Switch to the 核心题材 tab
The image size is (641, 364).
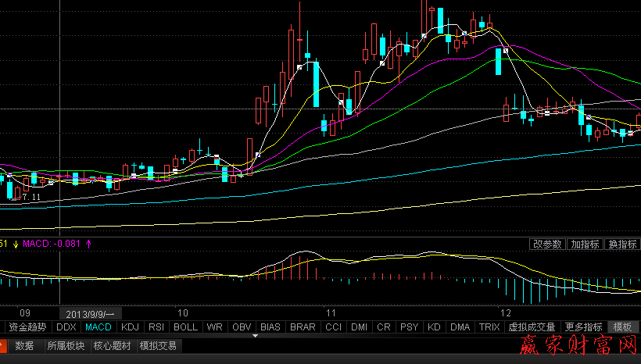coord(113,345)
